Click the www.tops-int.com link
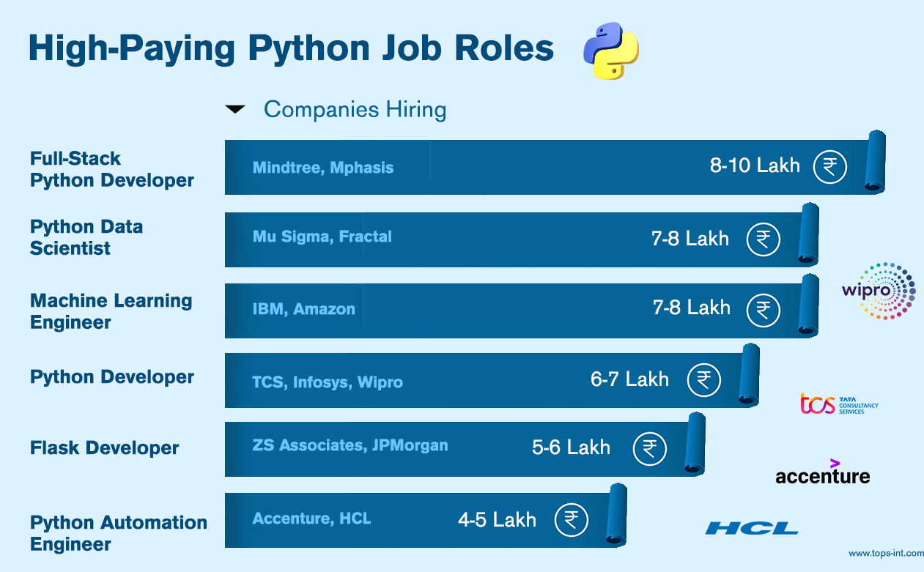 pos(886,554)
